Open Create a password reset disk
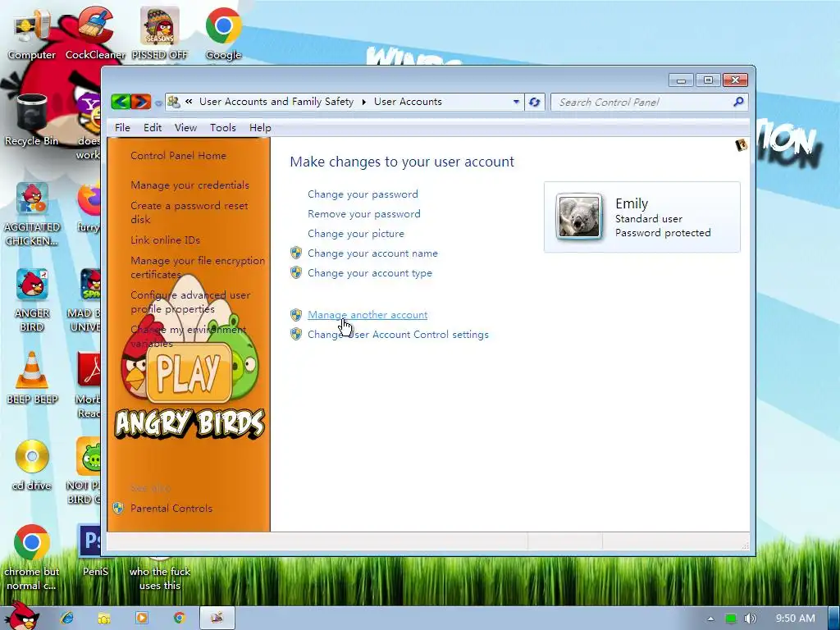Viewport: 840px width, 630px height. (189, 212)
